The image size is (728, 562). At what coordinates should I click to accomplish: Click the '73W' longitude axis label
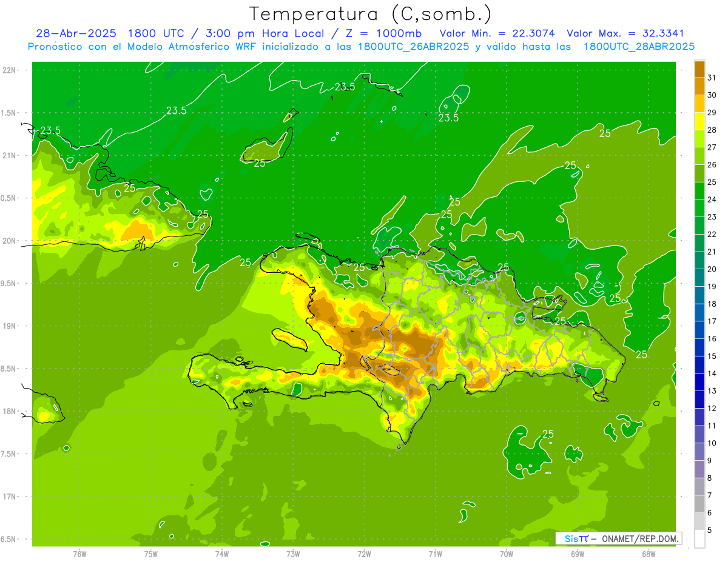[x=292, y=554]
